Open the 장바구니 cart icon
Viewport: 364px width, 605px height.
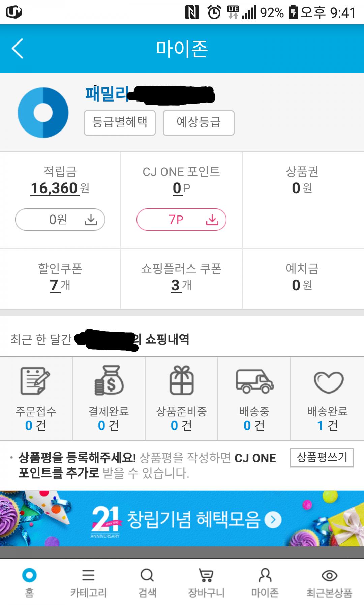[x=206, y=575]
